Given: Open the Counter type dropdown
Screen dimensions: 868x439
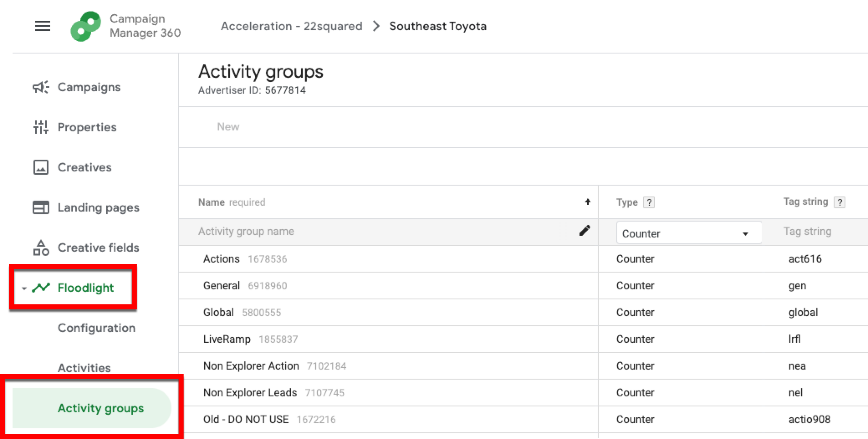Looking at the screenshot, I should 689,233.
